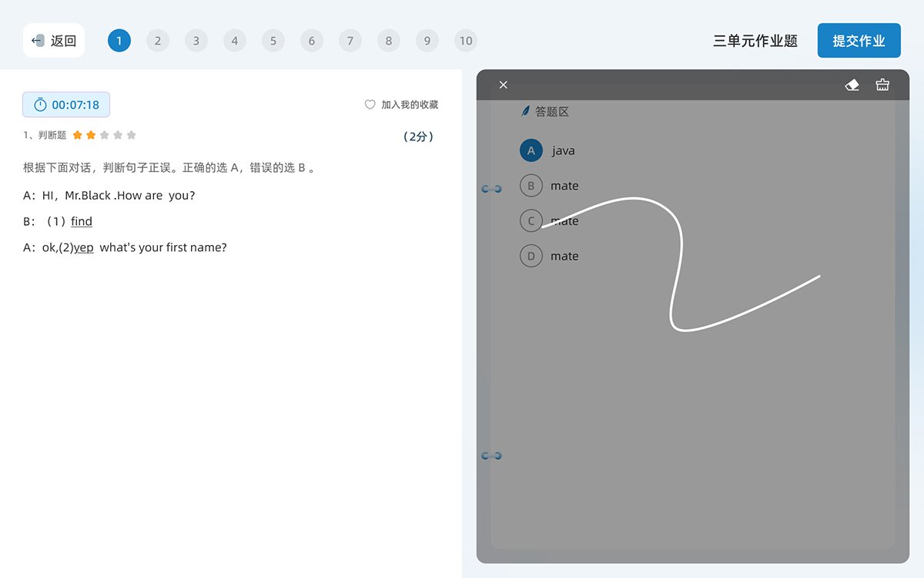
Task: Click the feather icon beside 答题区
Action: [526, 112]
